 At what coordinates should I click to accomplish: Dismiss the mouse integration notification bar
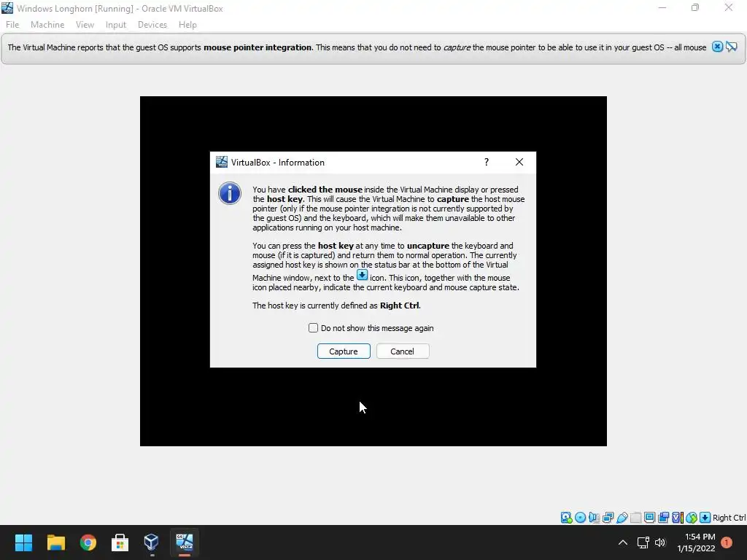pos(717,47)
